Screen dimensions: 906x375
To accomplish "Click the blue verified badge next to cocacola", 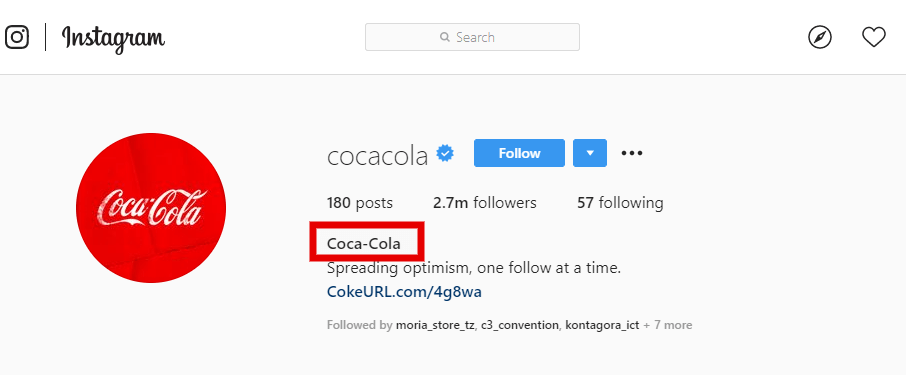I will coord(445,154).
